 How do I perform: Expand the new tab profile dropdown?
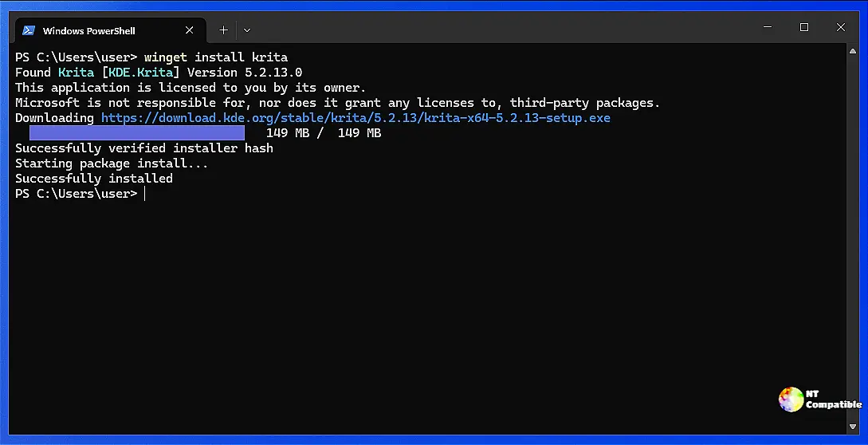[x=247, y=30]
